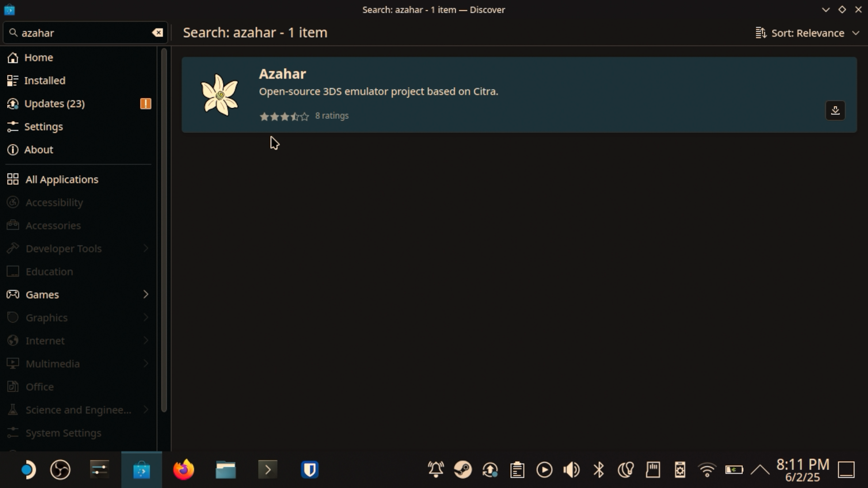Select the Accessories category
The height and width of the screenshot is (488, 868).
[78, 225]
